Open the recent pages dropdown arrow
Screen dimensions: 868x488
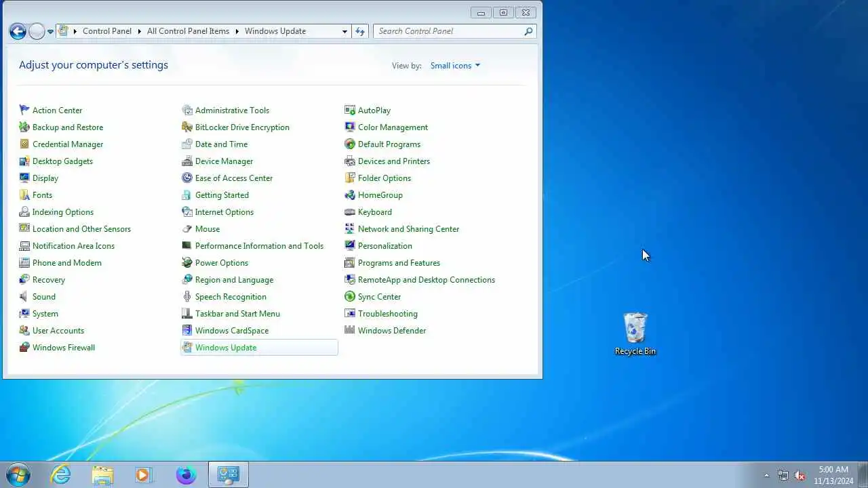50,32
